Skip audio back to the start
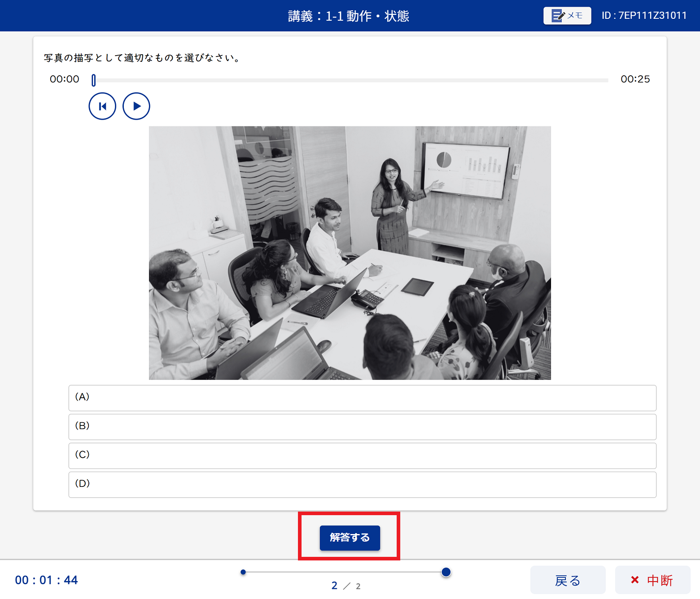 (102, 106)
